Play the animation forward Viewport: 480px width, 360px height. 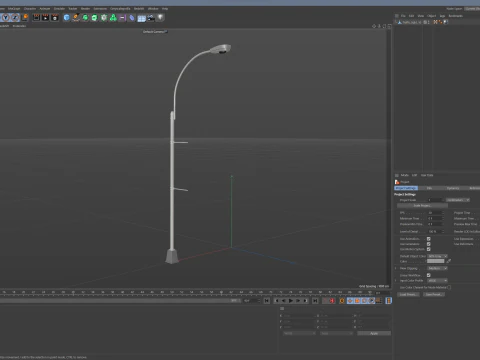tap(291, 301)
